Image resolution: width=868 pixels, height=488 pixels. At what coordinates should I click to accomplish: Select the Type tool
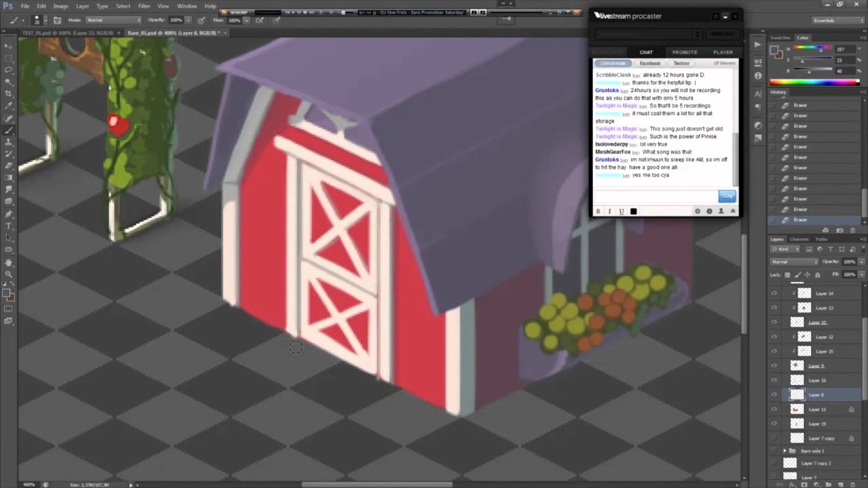(9, 226)
